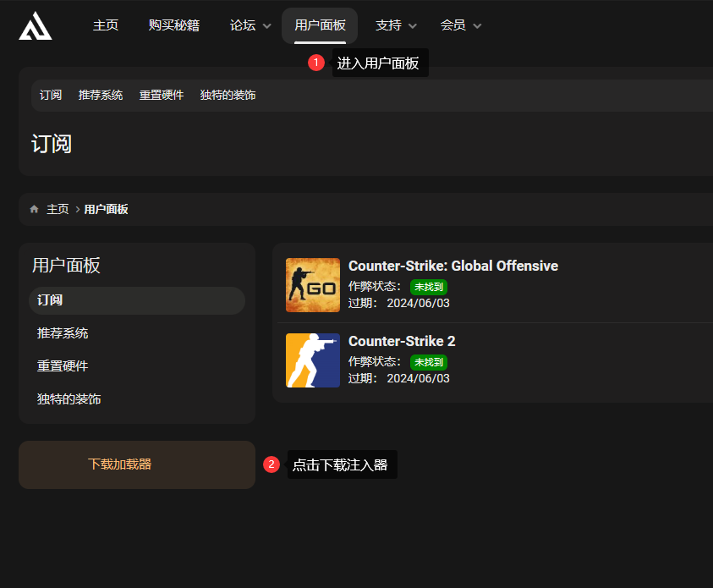Click the home icon in the breadcrumb
Image resolution: width=713 pixels, height=588 pixels.
click(34, 209)
